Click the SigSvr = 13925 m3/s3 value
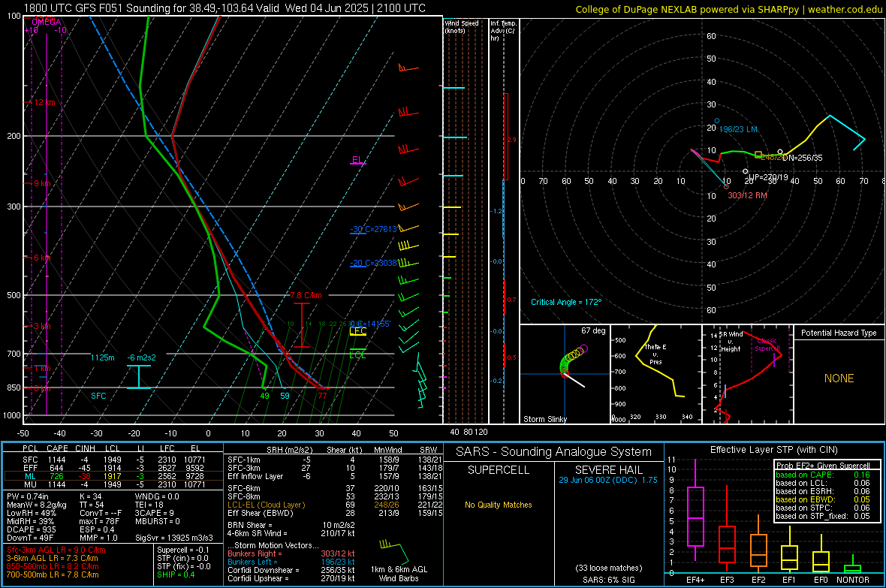The width and height of the screenshot is (886, 588). click(174, 538)
